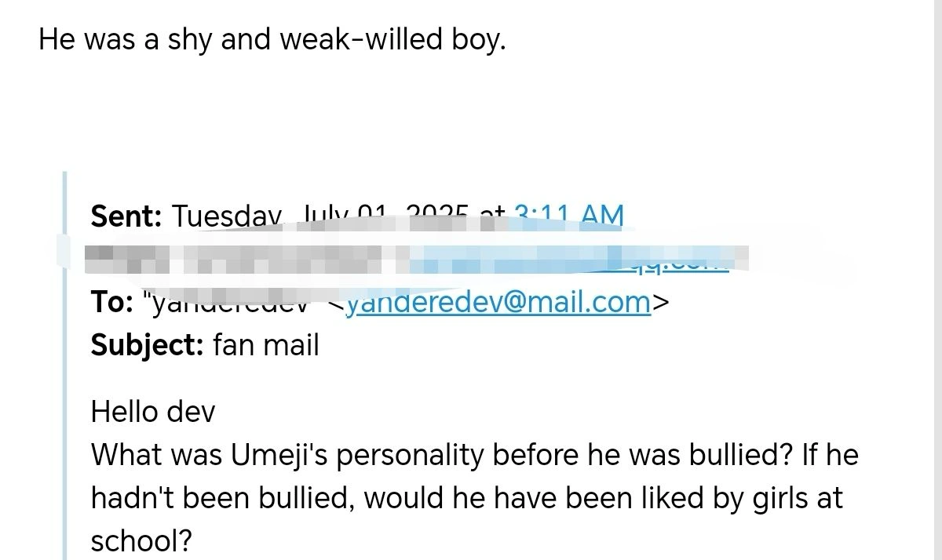Image resolution: width=942 pixels, height=560 pixels.
Task: Click the 'fan mail' subject text
Action: (266, 345)
